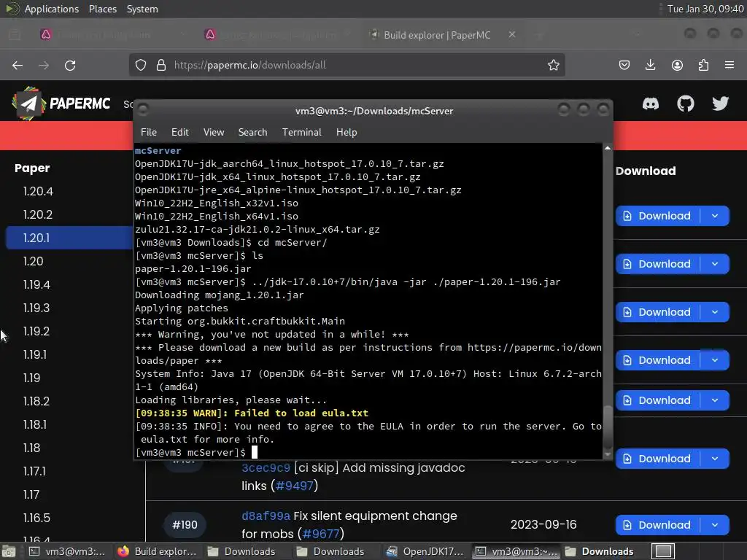The width and height of the screenshot is (747, 560).
Task: Open pull request link #9677
Action: tap(321, 534)
